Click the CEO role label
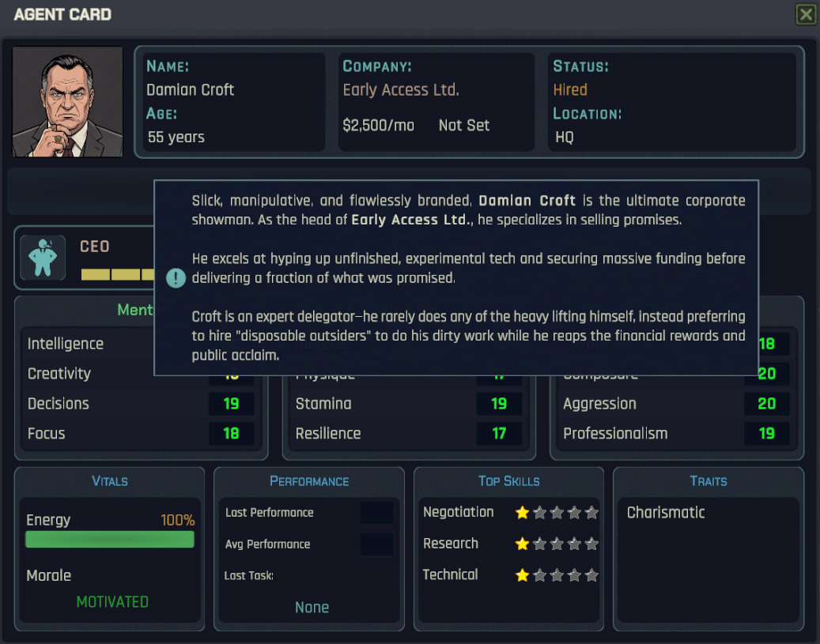The image size is (820, 644). point(95,247)
